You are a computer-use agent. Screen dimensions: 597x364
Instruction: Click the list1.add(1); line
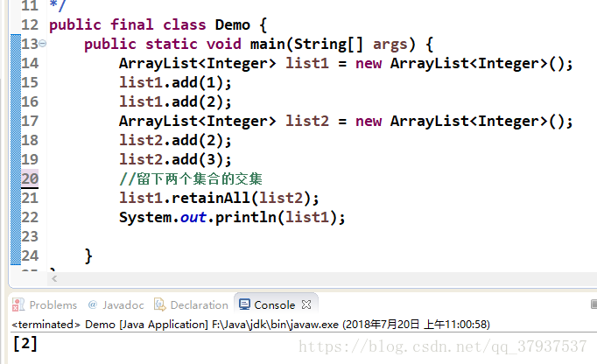click(x=175, y=82)
